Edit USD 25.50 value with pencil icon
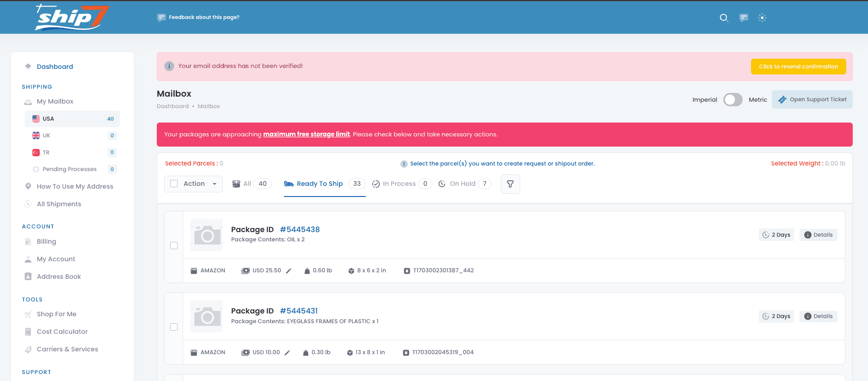 coord(289,271)
